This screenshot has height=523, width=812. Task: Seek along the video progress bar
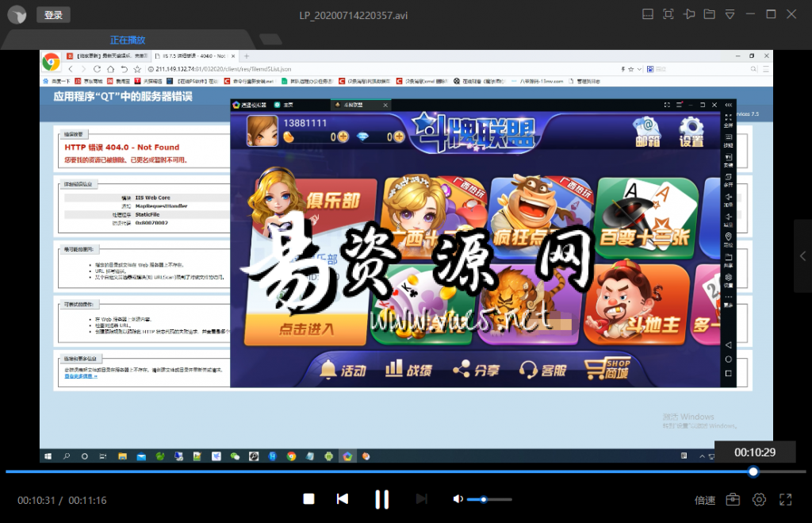pos(405,471)
